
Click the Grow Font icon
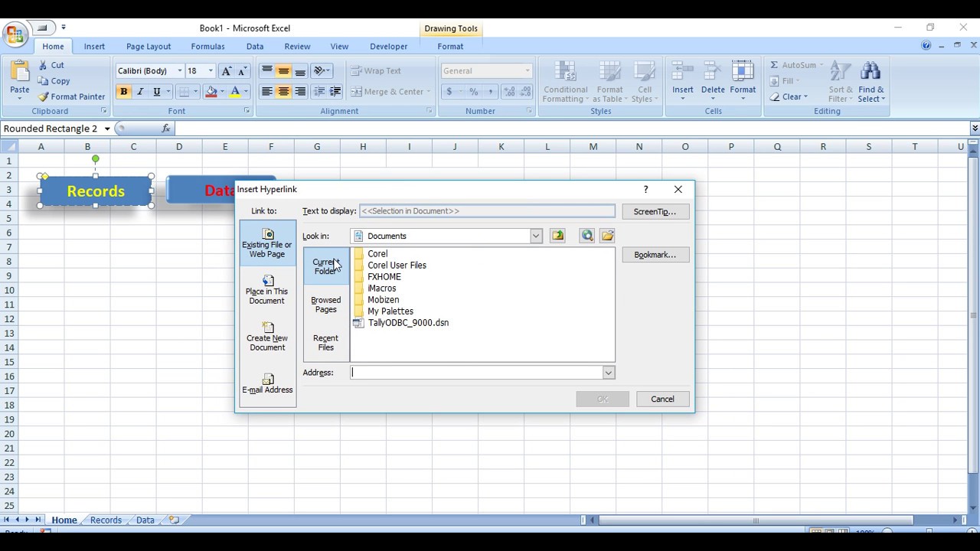[x=226, y=71]
